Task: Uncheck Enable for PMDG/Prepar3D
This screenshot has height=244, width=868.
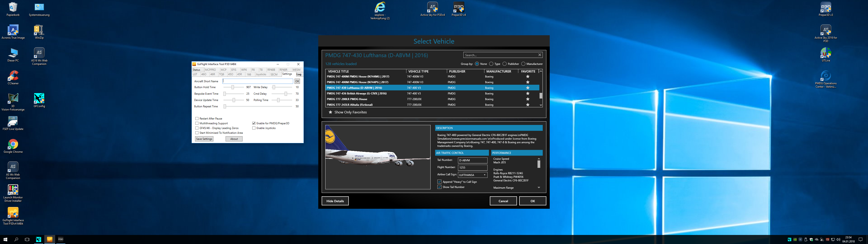Action: click(254, 123)
